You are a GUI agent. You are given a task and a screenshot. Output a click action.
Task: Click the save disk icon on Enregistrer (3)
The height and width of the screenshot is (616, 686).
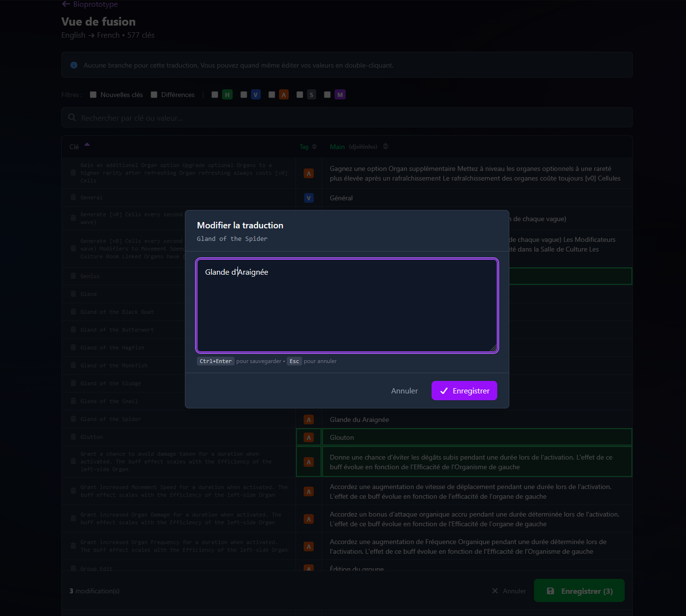pos(550,590)
